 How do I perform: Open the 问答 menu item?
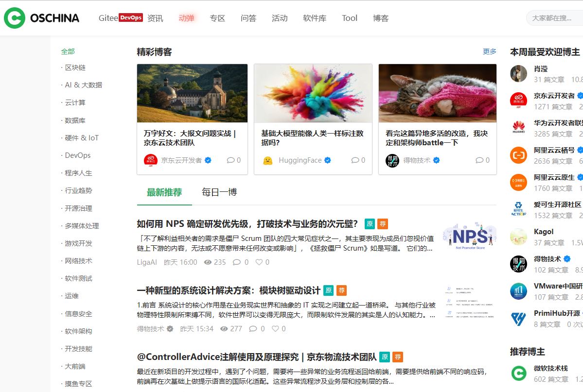point(248,18)
